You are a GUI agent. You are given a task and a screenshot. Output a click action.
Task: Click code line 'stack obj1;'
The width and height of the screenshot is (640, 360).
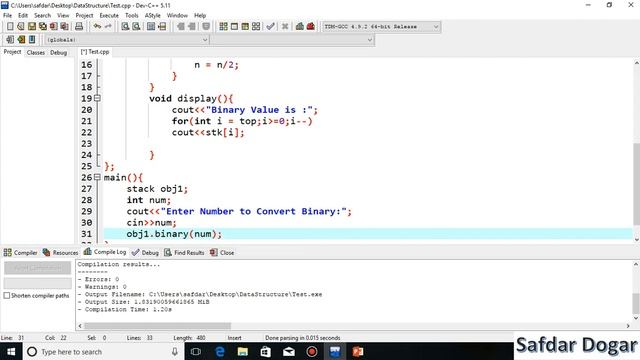coord(157,189)
